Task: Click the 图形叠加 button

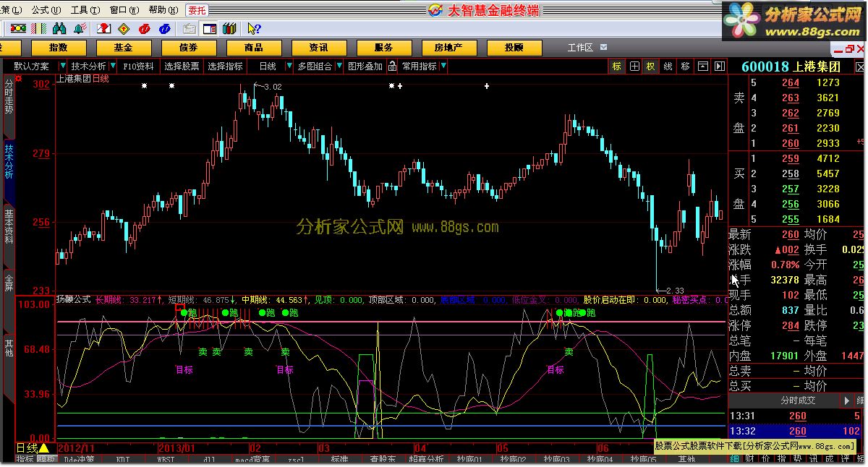Action: tap(365, 66)
